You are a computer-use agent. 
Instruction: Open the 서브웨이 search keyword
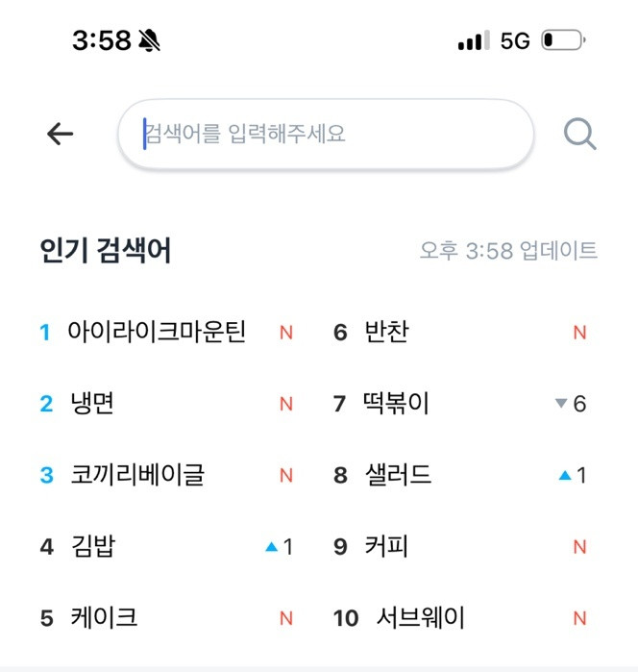(x=421, y=617)
